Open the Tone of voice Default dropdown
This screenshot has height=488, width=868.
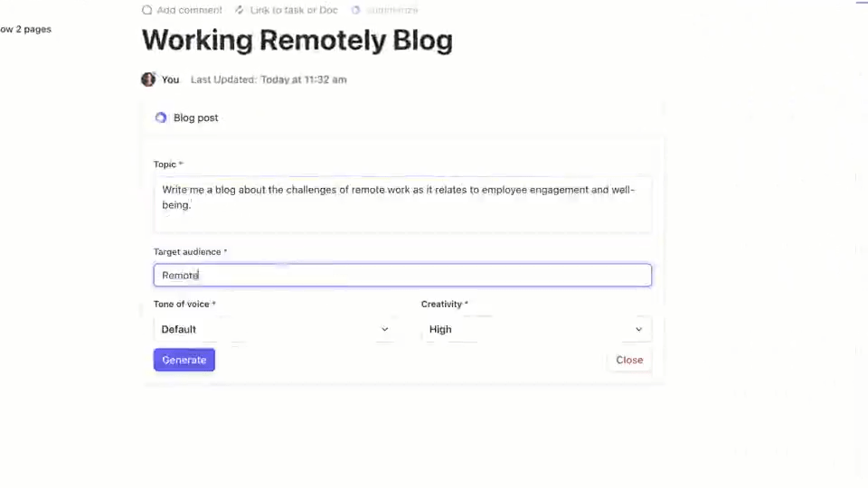click(x=275, y=329)
